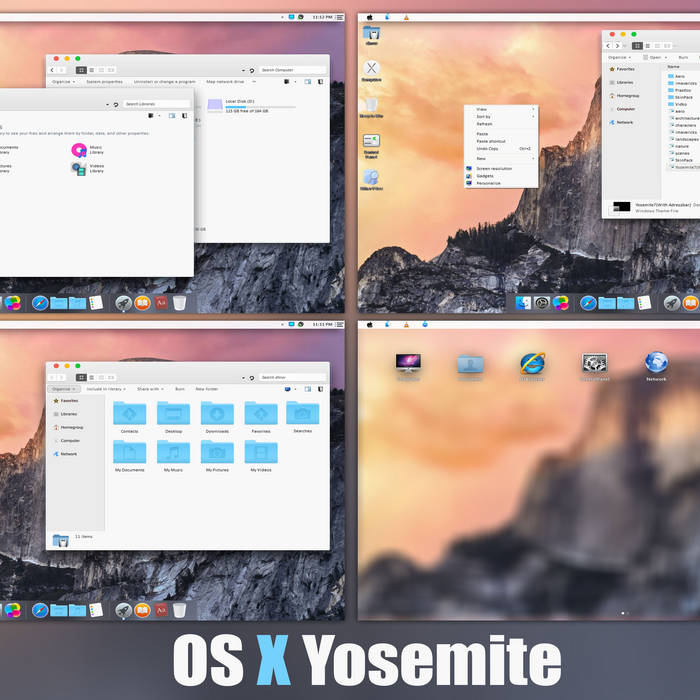Expand the Include in library dropdown
The width and height of the screenshot is (700, 700).
(106, 389)
